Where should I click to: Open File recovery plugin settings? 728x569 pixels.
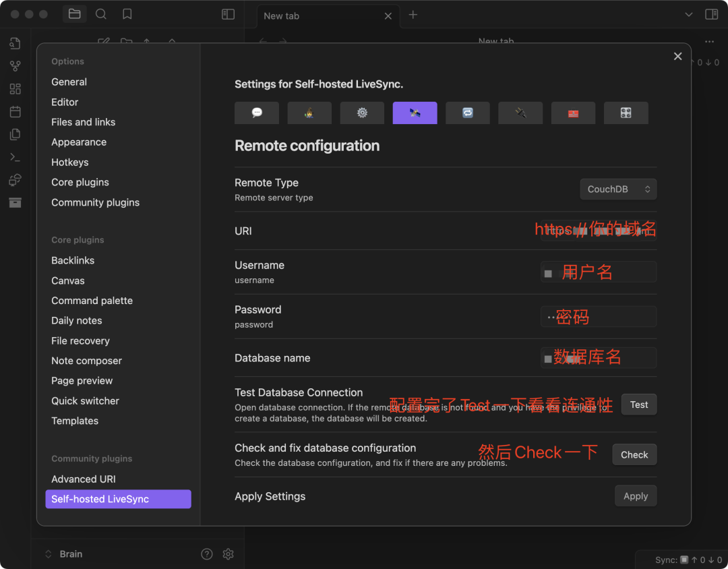pos(80,340)
